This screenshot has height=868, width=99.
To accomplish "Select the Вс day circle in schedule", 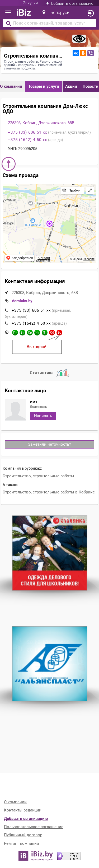I will click(x=59, y=333).
